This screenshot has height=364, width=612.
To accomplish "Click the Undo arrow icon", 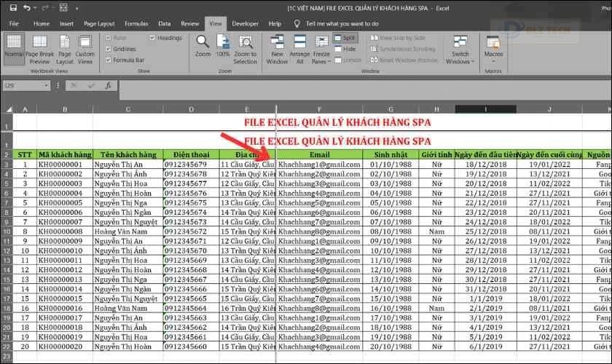I will click(26, 8).
